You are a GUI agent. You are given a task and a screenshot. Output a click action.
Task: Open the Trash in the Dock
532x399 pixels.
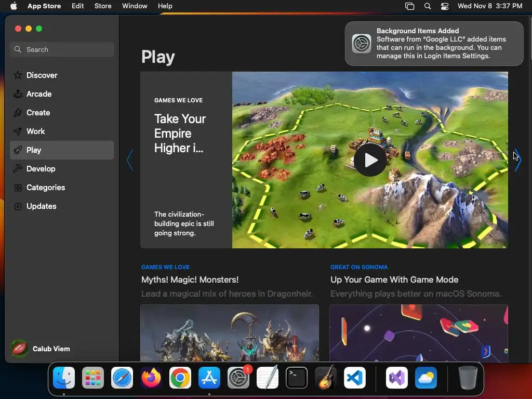coord(468,378)
